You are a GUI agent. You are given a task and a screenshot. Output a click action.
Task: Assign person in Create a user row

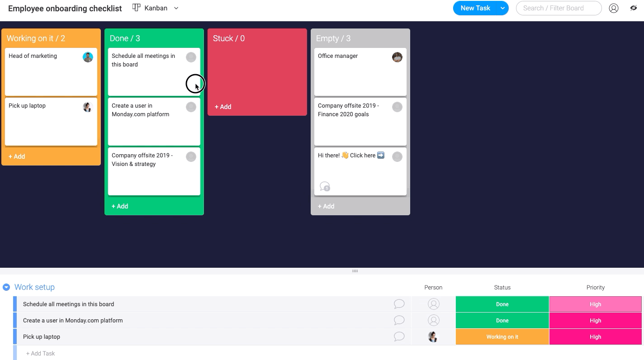[x=433, y=321]
